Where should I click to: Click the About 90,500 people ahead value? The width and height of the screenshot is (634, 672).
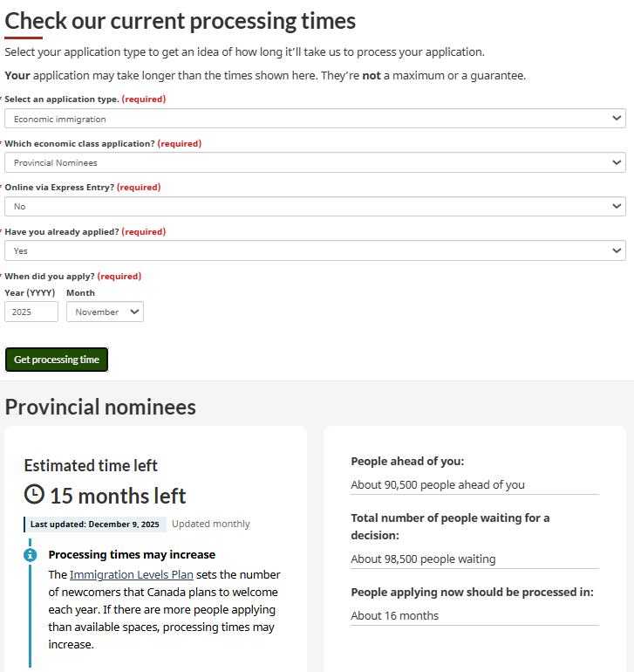pyautogui.click(x=438, y=484)
